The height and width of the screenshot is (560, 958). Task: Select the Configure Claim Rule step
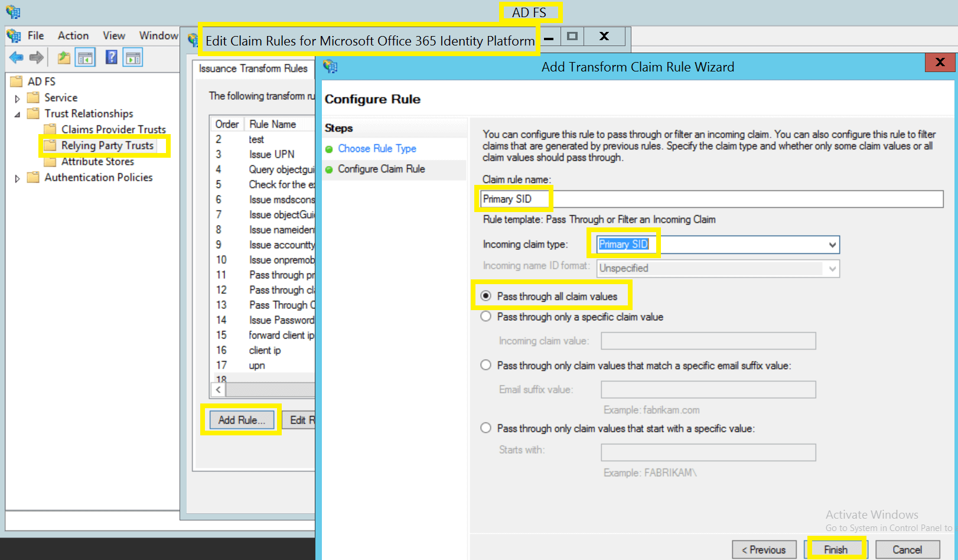coord(381,169)
